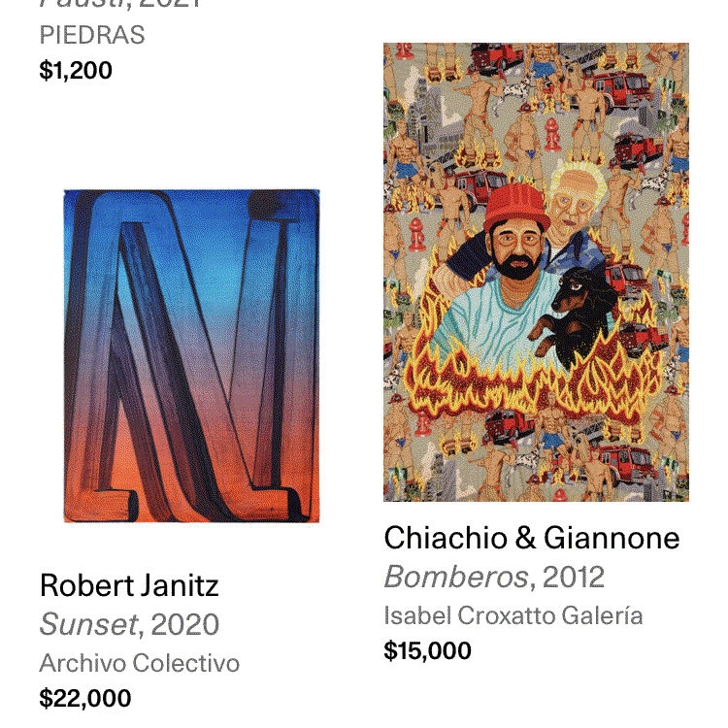728x728 pixels.
Task: Select the Sunset artwork title
Action: point(87,624)
